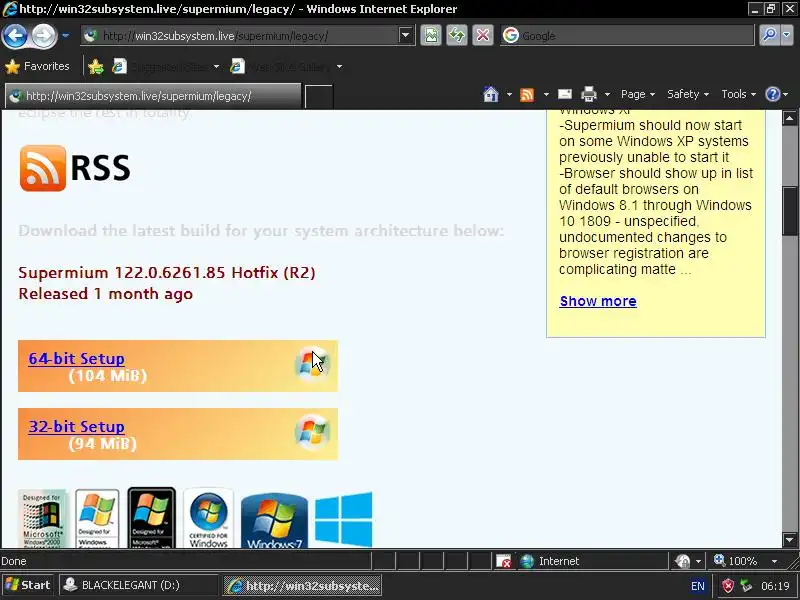Open the Safety menu
This screenshot has height=600, width=800.
tap(688, 94)
